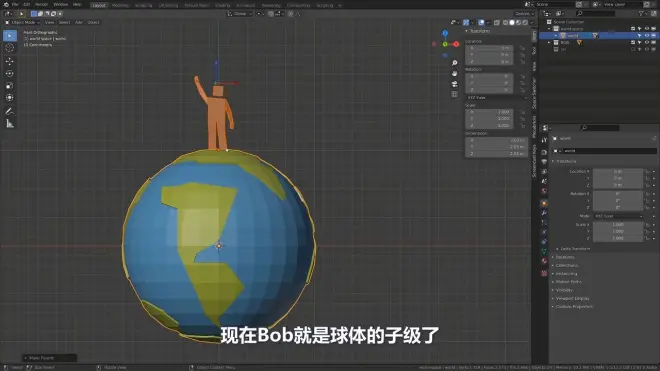Open the Options dropdown in viewport header
This screenshot has width=660, height=371.
[524, 14]
